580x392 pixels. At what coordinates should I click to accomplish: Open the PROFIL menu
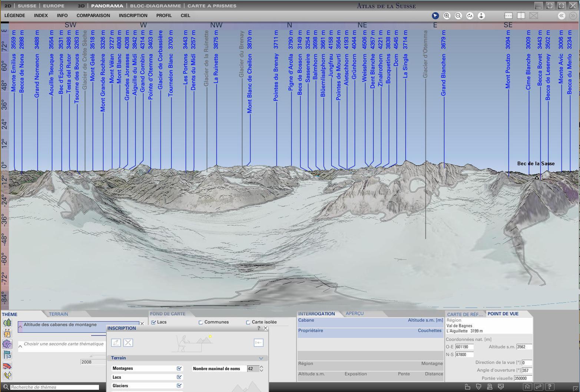pos(163,16)
